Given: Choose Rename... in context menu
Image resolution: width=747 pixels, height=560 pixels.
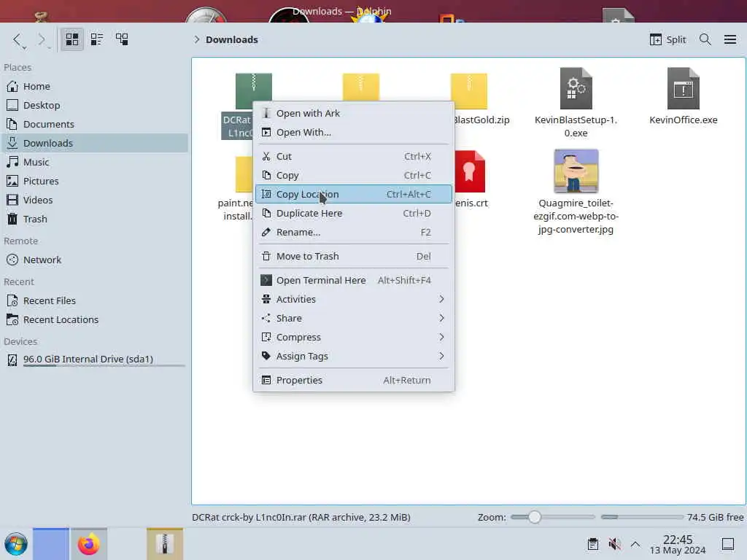Looking at the screenshot, I should 354,233.
